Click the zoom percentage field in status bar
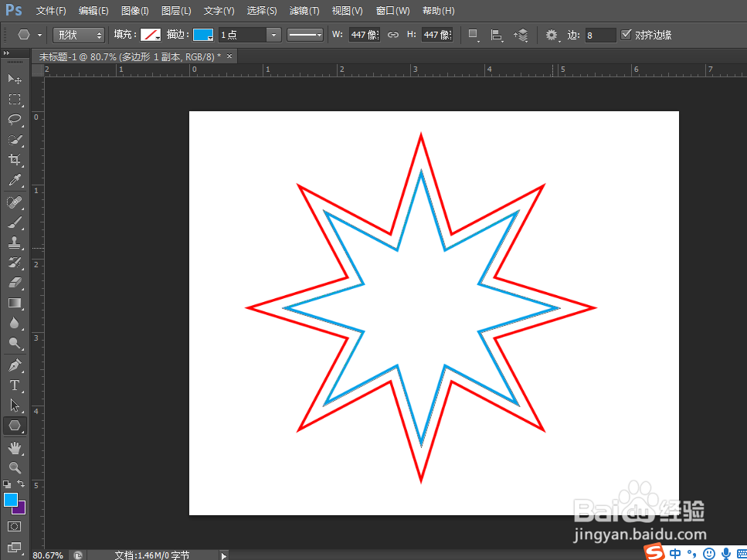This screenshot has width=747, height=560. tap(48, 555)
